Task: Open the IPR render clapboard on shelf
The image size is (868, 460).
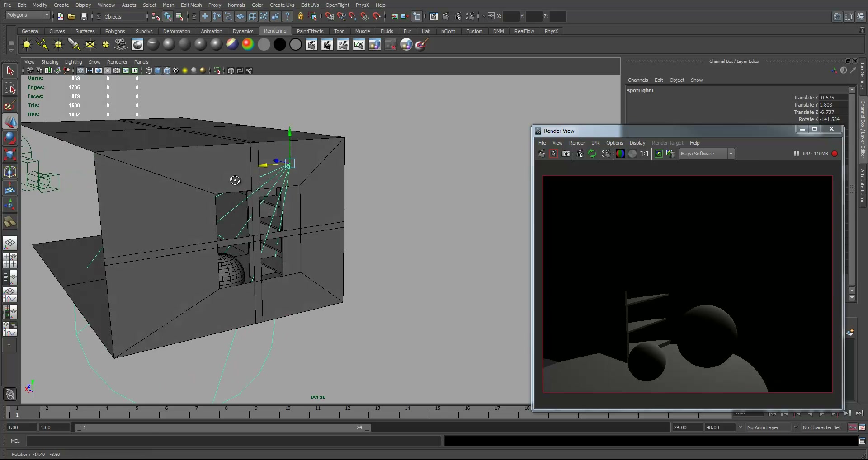Action: tap(327, 44)
